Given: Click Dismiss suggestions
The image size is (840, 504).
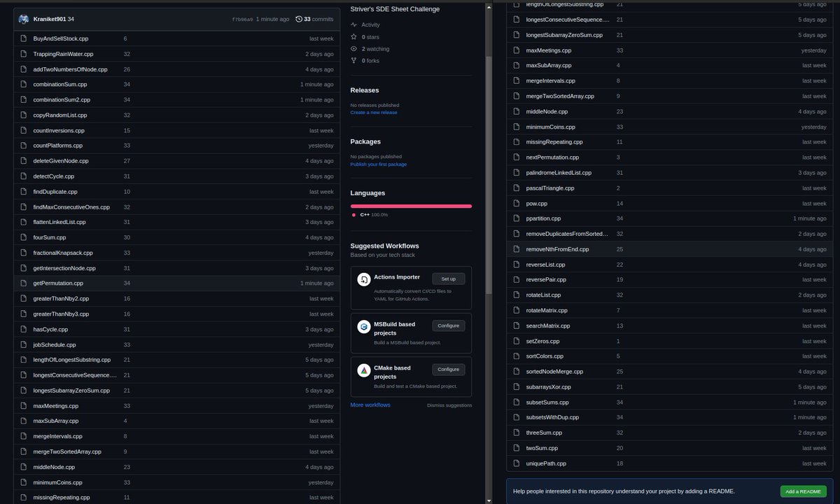Looking at the screenshot, I should [x=449, y=405].
